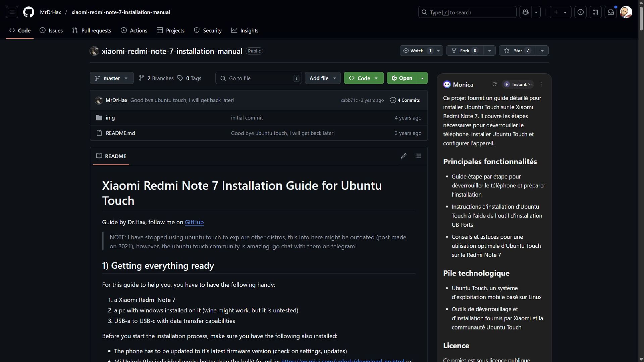The image size is (644, 362).
Task: Open the 2 Branches link
Action: [156, 78]
